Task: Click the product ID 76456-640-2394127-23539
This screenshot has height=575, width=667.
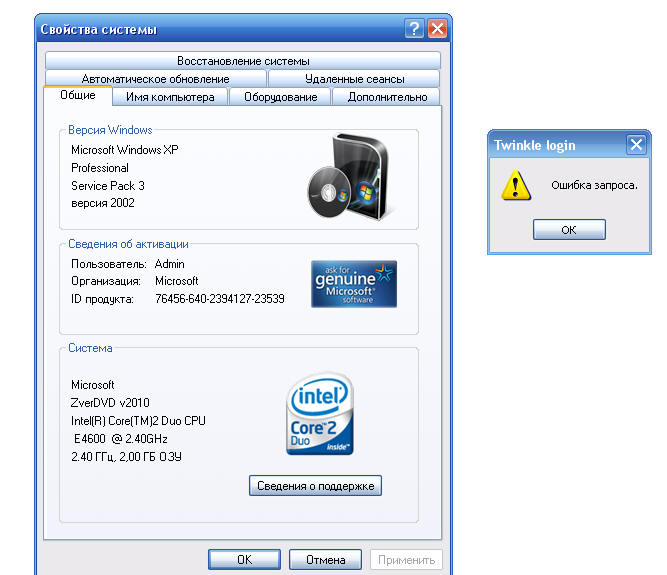Action: (219, 299)
